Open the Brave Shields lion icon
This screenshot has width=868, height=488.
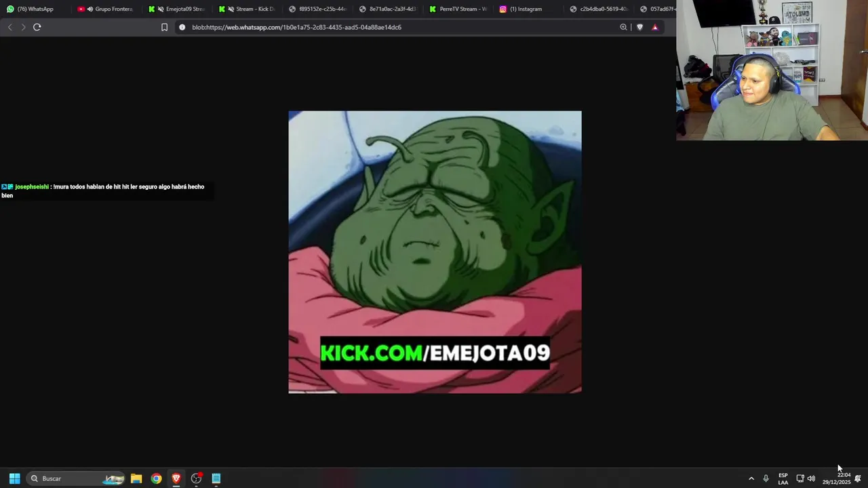pos(639,27)
